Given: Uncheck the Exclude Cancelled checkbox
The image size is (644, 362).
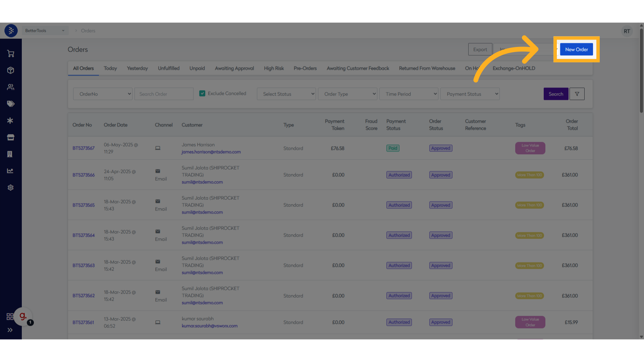Looking at the screenshot, I should [202, 93].
